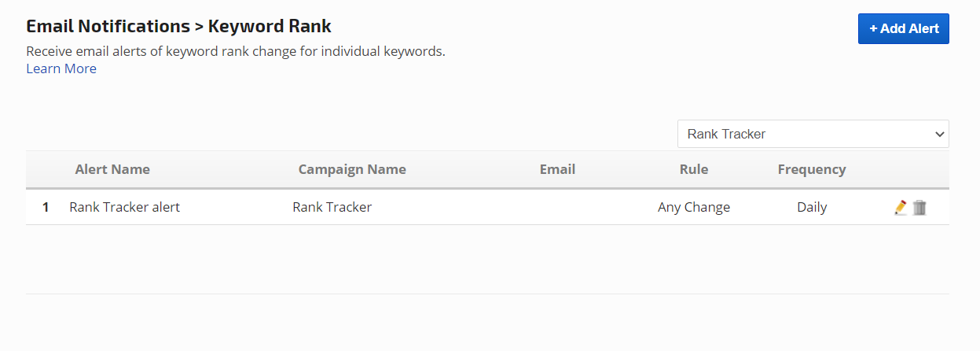
Task: Expand the Rank Tracker campaign dropdown
Action: (x=813, y=134)
